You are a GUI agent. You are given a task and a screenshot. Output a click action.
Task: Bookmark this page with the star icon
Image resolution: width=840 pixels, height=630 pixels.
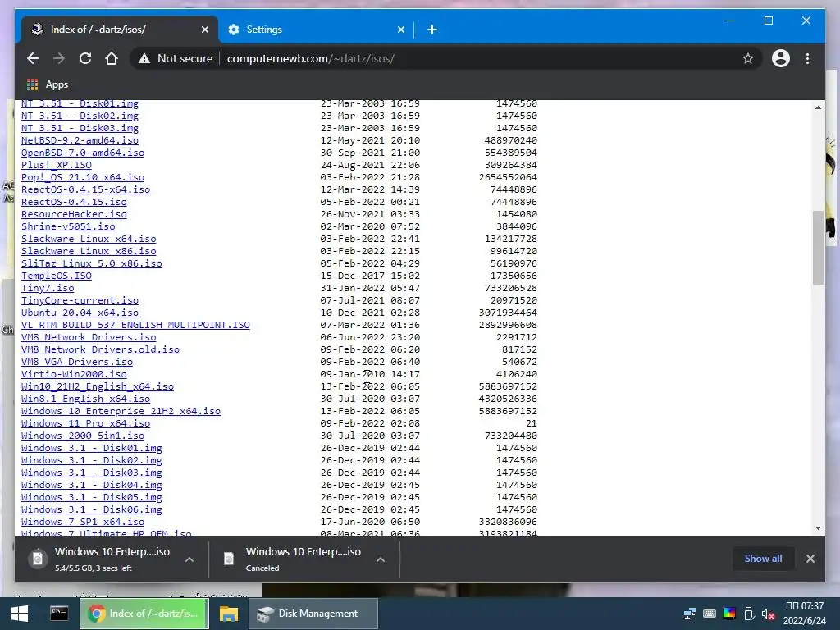pos(748,58)
